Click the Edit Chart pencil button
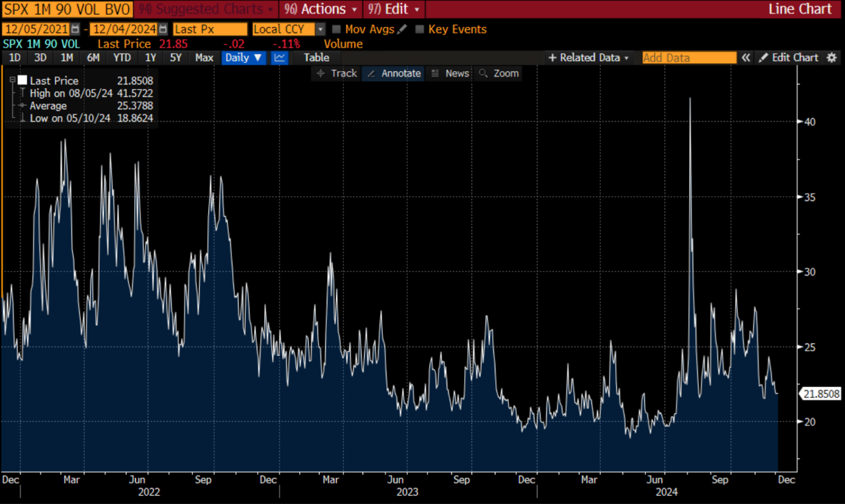Viewport: 845px width, 504px height. pyautogui.click(x=788, y=58)
